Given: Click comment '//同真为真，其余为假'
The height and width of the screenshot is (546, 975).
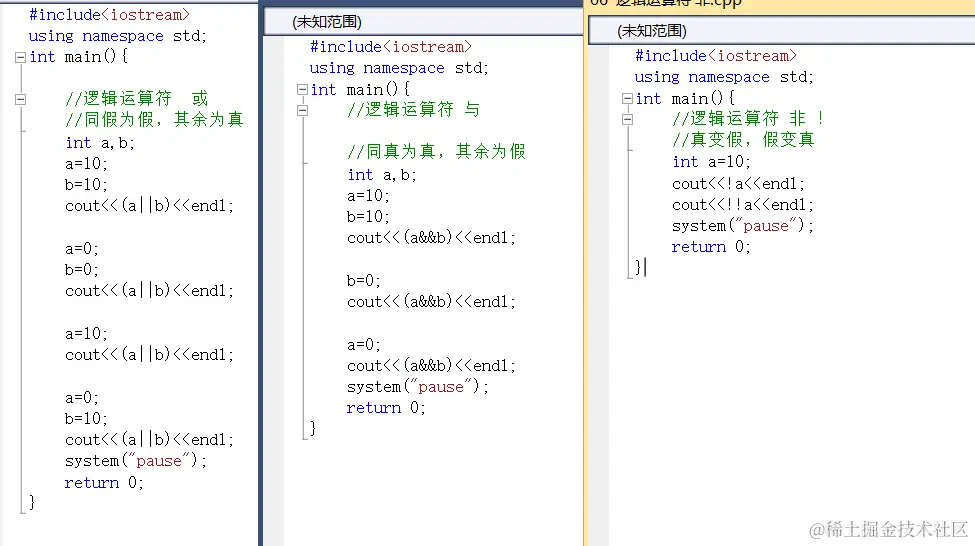Looking at the screenshot, I should click(437, 151).
